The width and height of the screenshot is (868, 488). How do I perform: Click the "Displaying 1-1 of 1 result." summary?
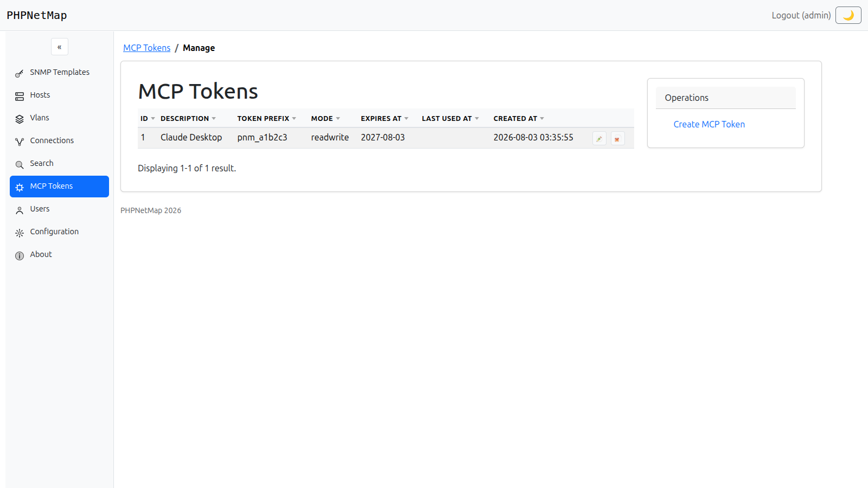[x=187, y=168]
